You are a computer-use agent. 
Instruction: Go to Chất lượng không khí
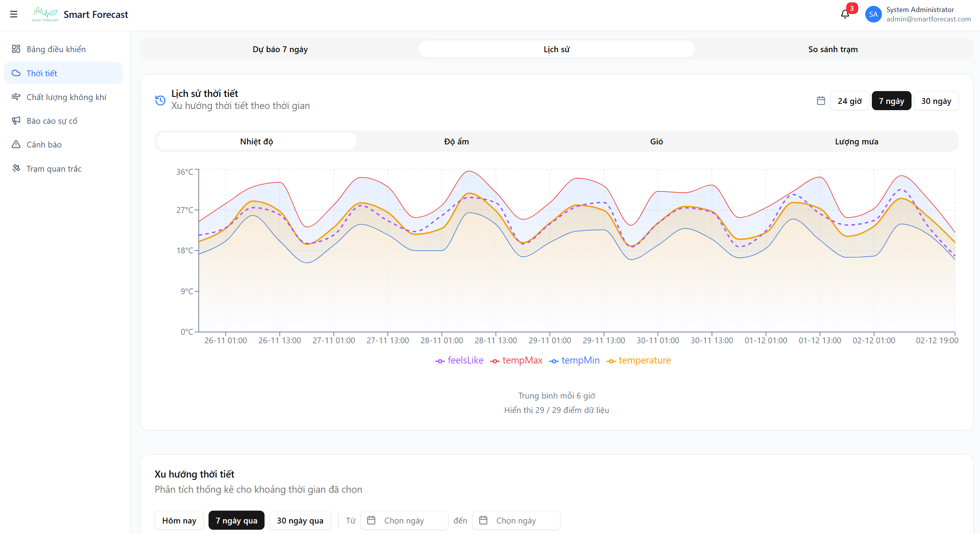(66, 97)
